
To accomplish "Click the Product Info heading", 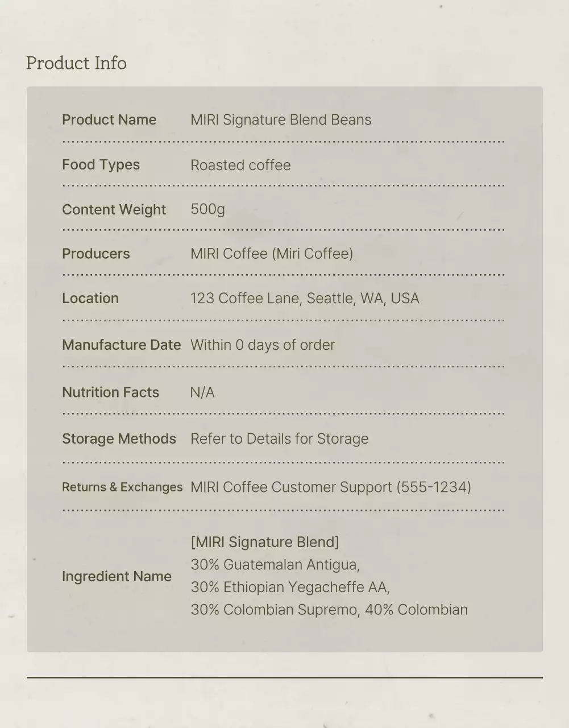I will (x=76, y=63).
